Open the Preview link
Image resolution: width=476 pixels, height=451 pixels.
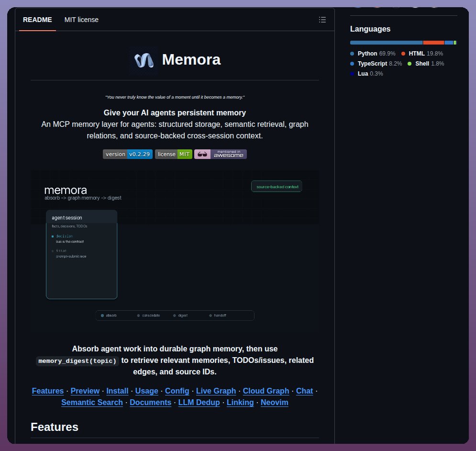click(x=85, y=391)
